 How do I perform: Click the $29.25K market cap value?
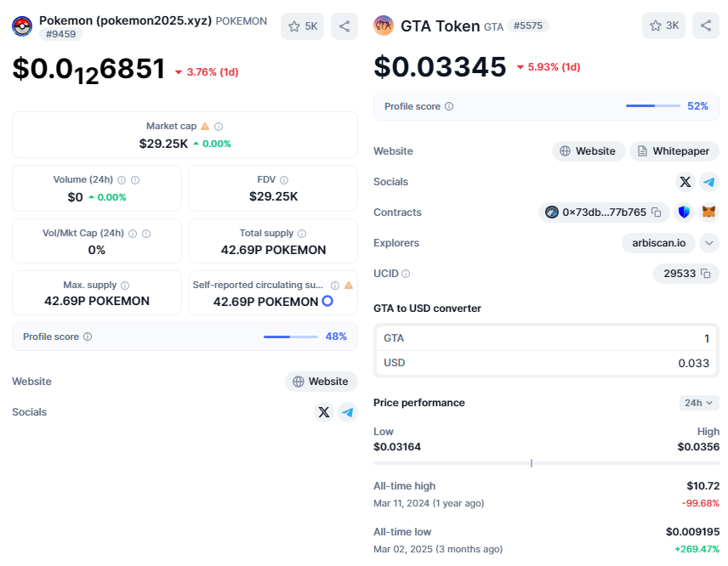tap(163, 144)
